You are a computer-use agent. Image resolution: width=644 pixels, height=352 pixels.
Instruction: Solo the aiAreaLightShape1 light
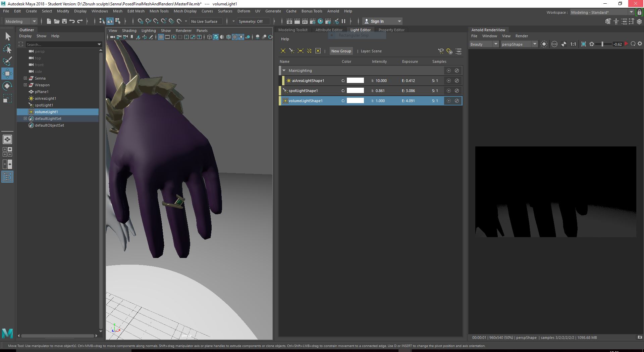449,81
